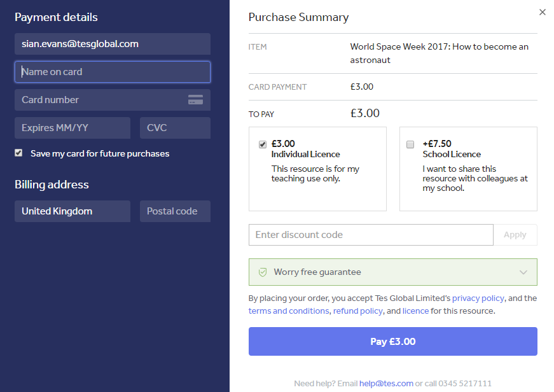Screen dimensions: 554x392
Task: Click the help@tes.com email link
Action: [386, 384]
